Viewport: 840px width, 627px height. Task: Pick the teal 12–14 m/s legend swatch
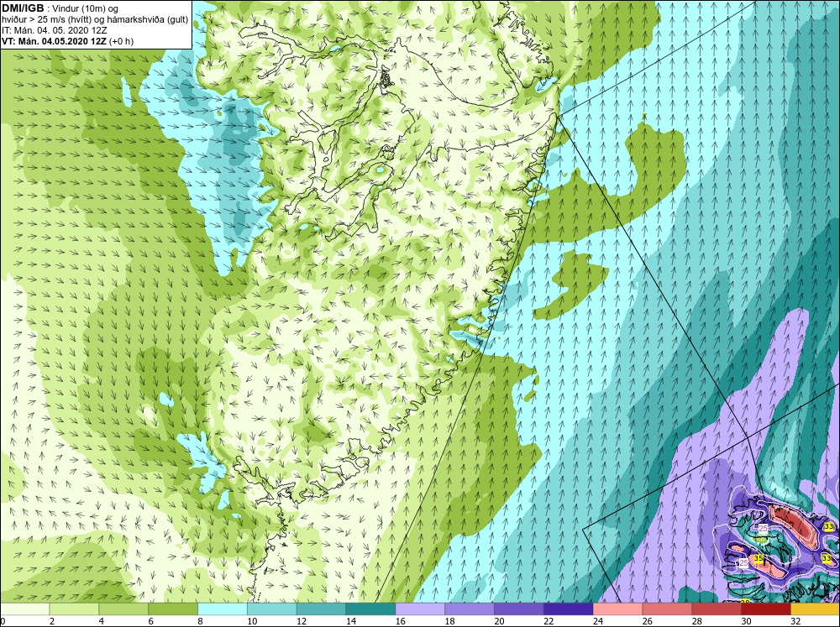(x=321, y=609)
